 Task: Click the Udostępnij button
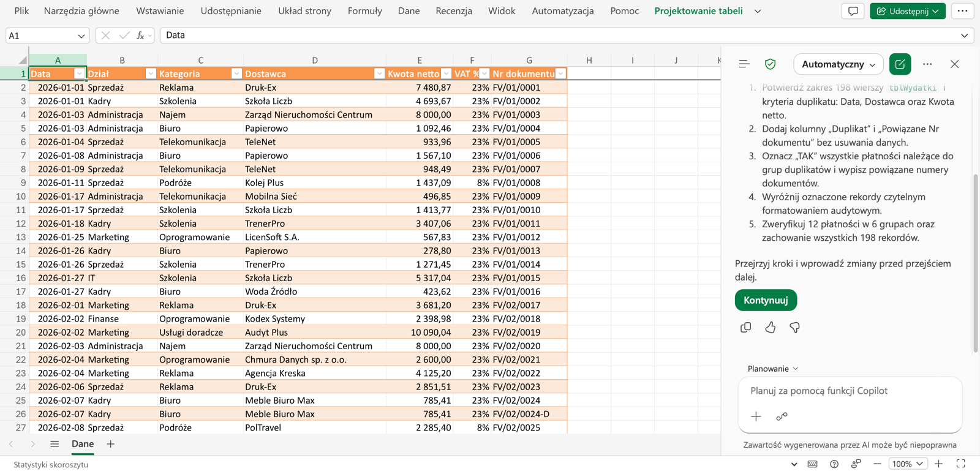(907, 11)
